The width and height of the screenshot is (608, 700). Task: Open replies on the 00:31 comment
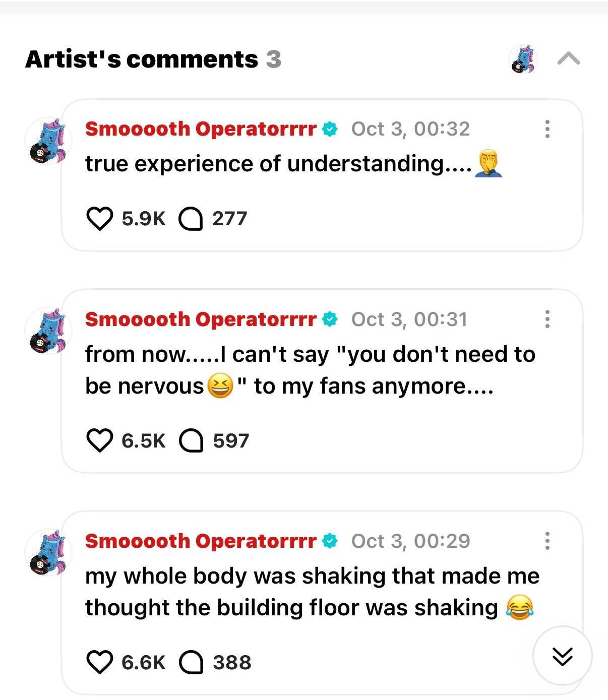click(191, 440)
